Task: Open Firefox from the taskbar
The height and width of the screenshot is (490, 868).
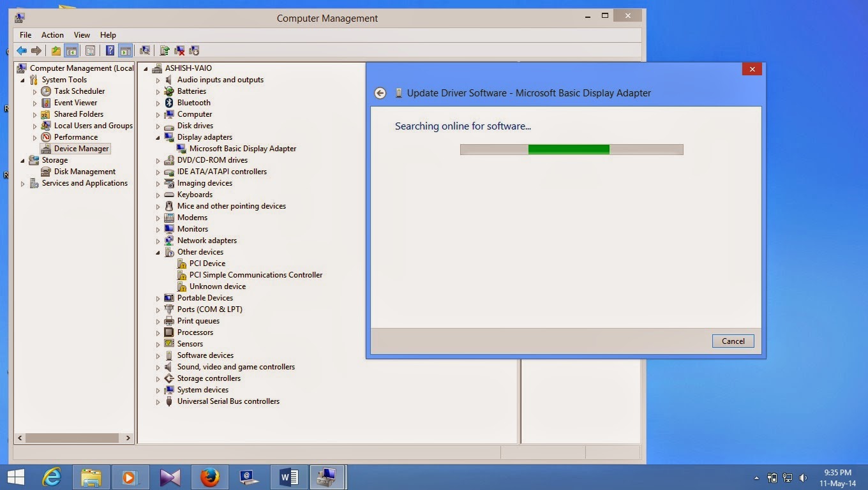Action: coord(209,477)
